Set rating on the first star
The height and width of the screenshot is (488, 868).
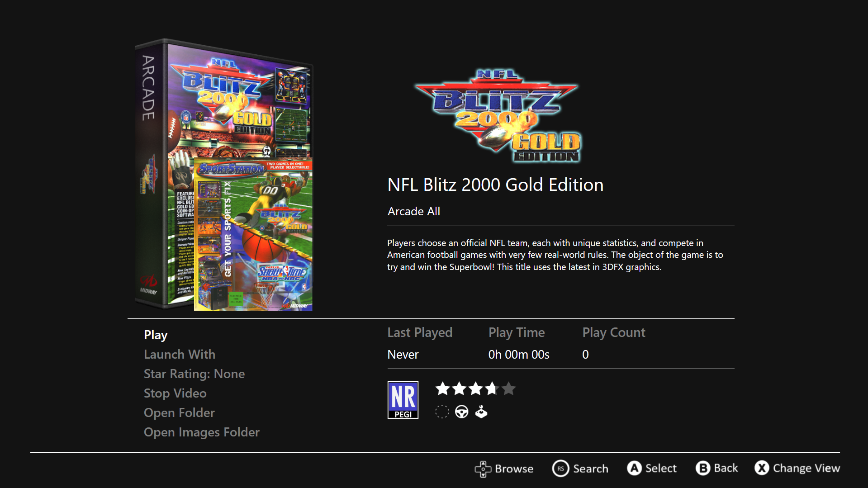[443, 389]
